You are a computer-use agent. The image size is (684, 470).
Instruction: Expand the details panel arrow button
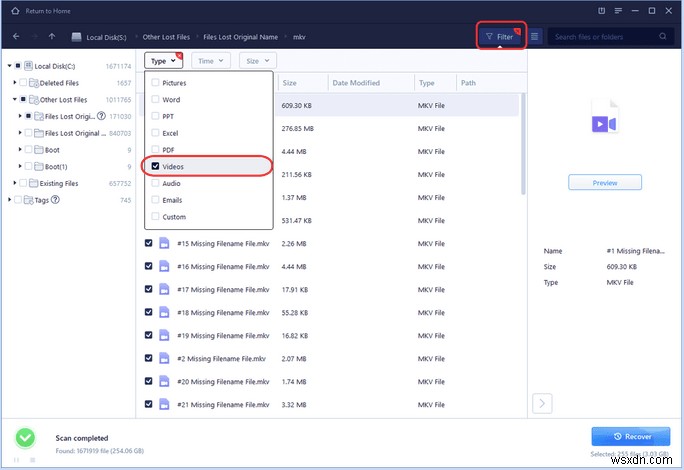[543, 403]
